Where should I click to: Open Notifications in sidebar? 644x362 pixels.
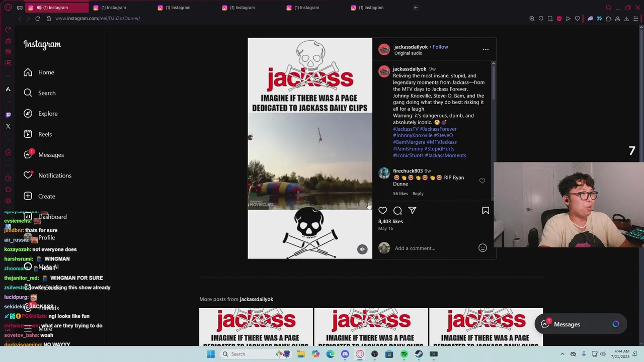(47, 175)
